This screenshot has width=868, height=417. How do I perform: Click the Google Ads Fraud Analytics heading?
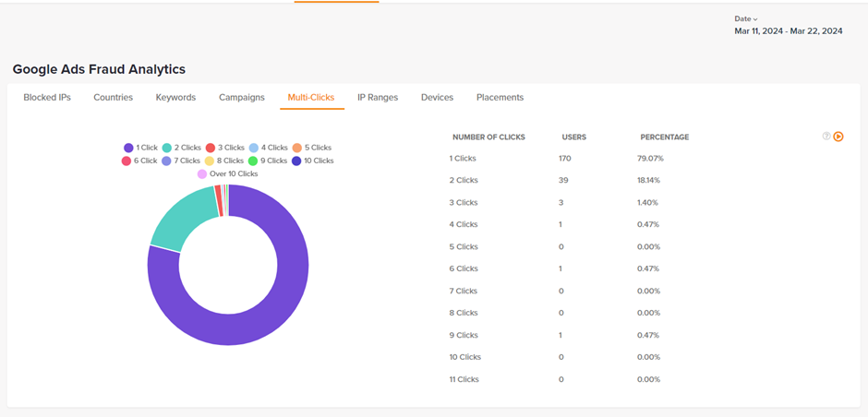(x=99, y=70)
